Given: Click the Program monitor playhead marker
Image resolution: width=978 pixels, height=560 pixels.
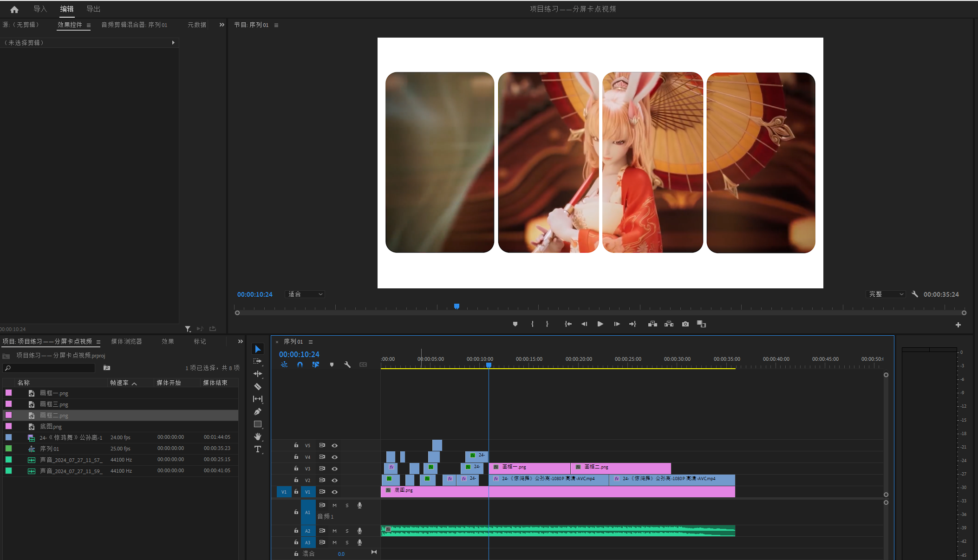Looking at the screenshot, I should [x=456, y=306].
